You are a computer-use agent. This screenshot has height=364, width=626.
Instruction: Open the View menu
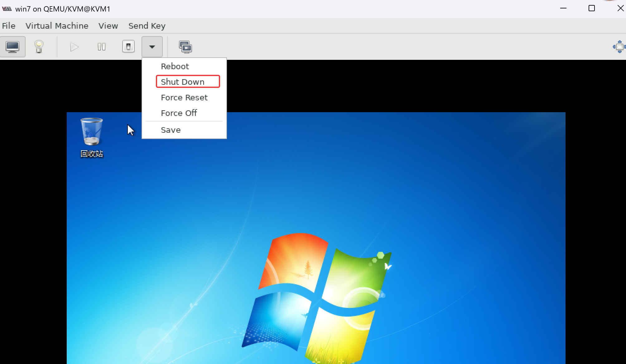pos(108,26)
